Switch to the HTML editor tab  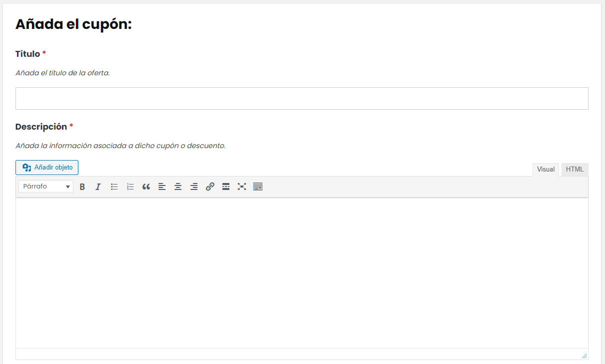[x=575, y=170]
